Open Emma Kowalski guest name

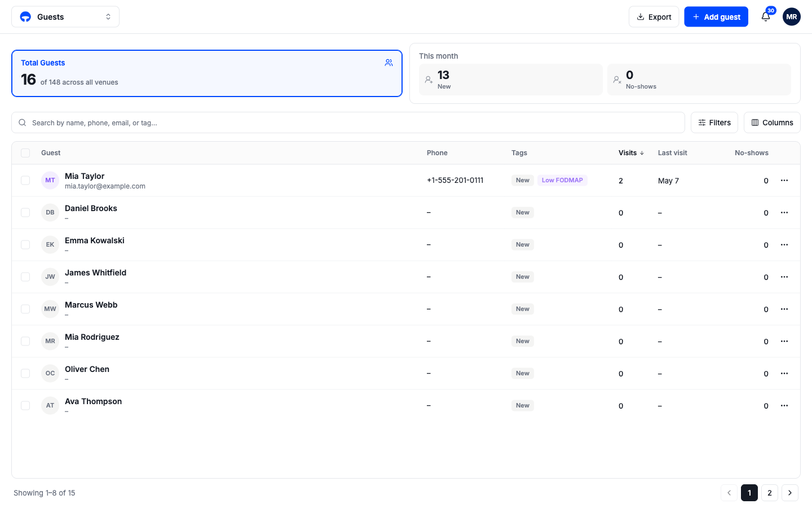coord(95,240)
